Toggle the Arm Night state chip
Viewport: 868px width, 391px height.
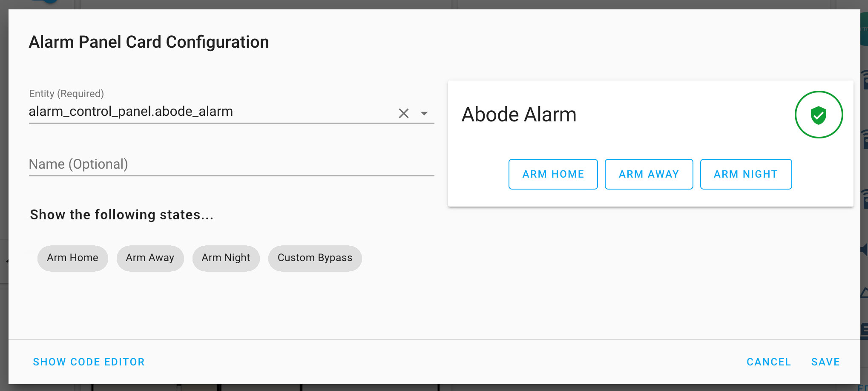click(226, 258)
